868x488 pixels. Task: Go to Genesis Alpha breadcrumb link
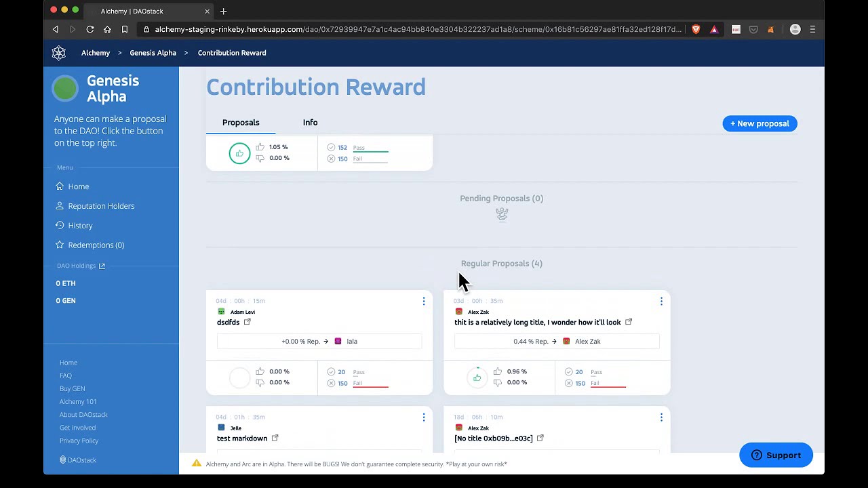coord(153,53)
